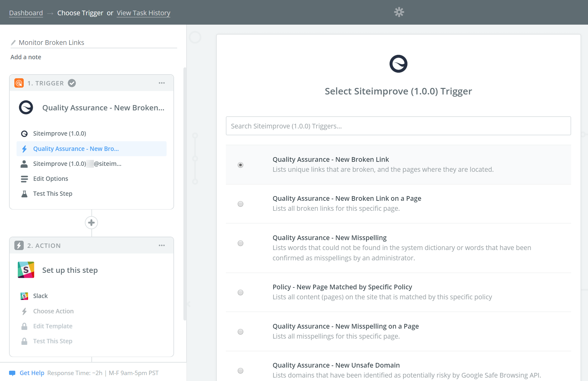Image resolution: width=588 pixels, height=381 pixels.
Task: Choose Policy - New Page Matched radio option
Action: [x=241, y=292]
